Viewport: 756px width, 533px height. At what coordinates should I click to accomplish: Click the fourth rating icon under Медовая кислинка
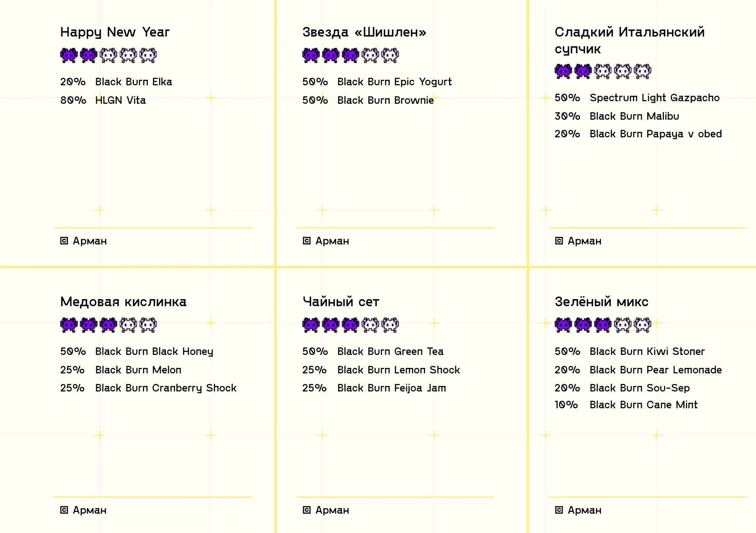(129, 325)
